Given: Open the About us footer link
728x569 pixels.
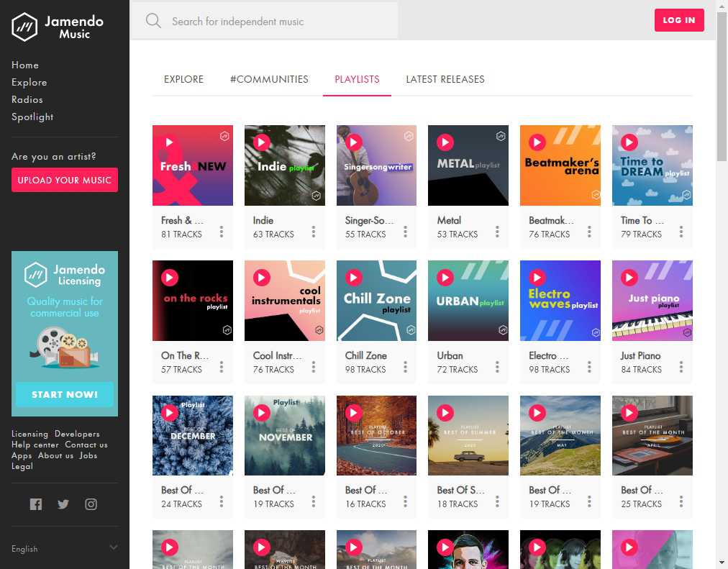Looking at the screenshot, I should pos(55,455).
